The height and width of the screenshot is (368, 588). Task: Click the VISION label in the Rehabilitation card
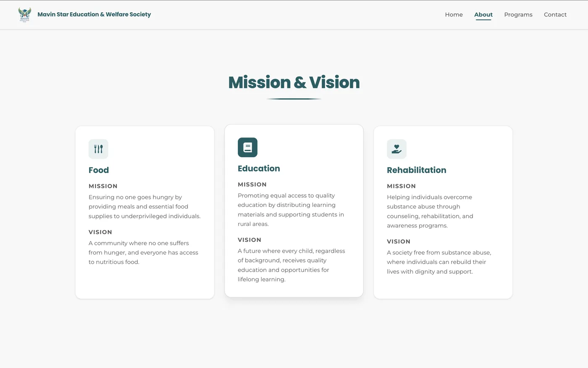[399, 241]
